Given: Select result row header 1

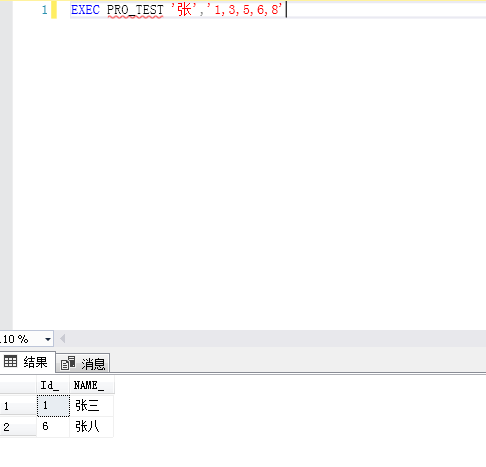Looking at the screenshot, I should (18, 406).
